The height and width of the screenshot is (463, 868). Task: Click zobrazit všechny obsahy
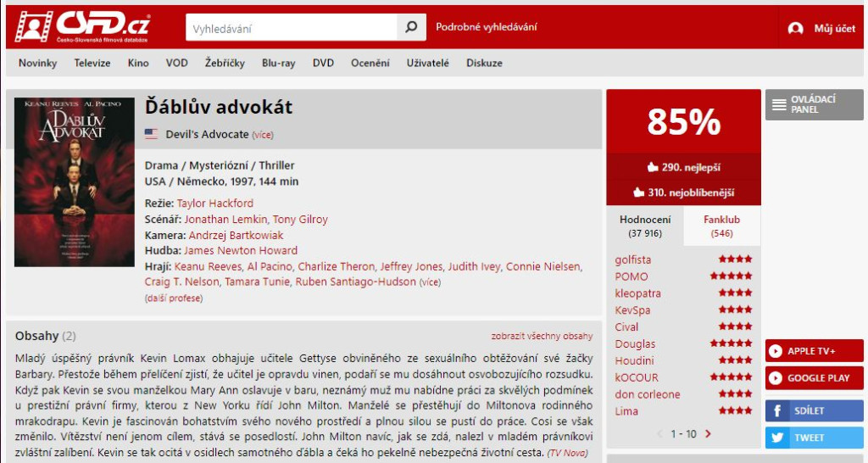(x=542, y=336)
